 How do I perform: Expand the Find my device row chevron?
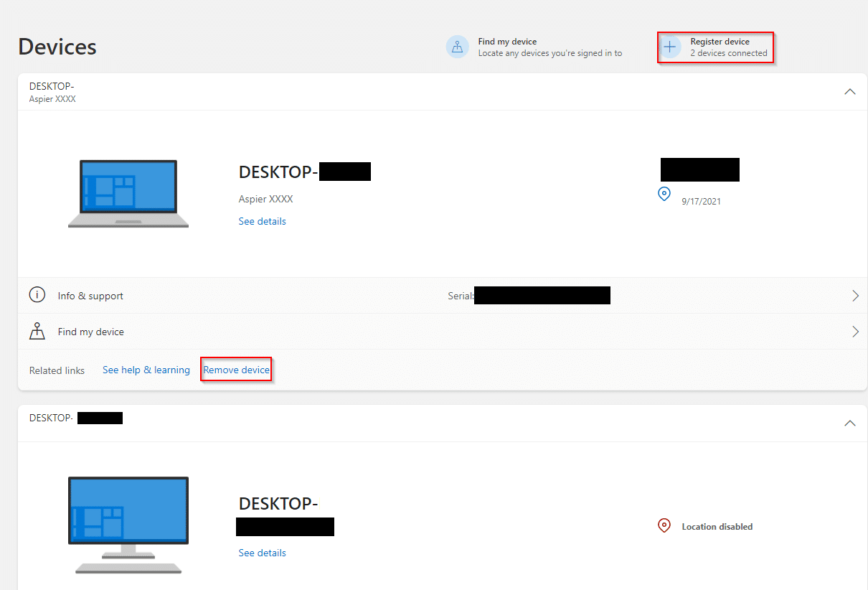[855, 332]
